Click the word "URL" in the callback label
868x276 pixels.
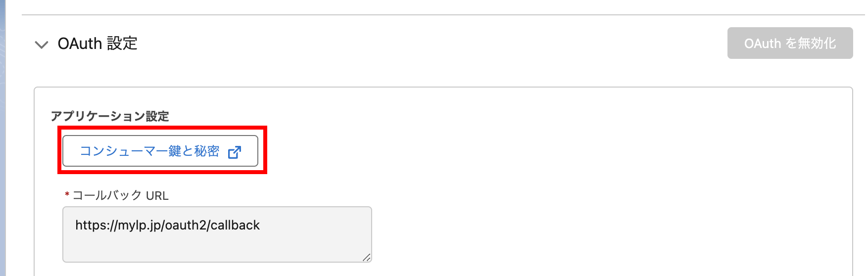click(x=157, y=196)
